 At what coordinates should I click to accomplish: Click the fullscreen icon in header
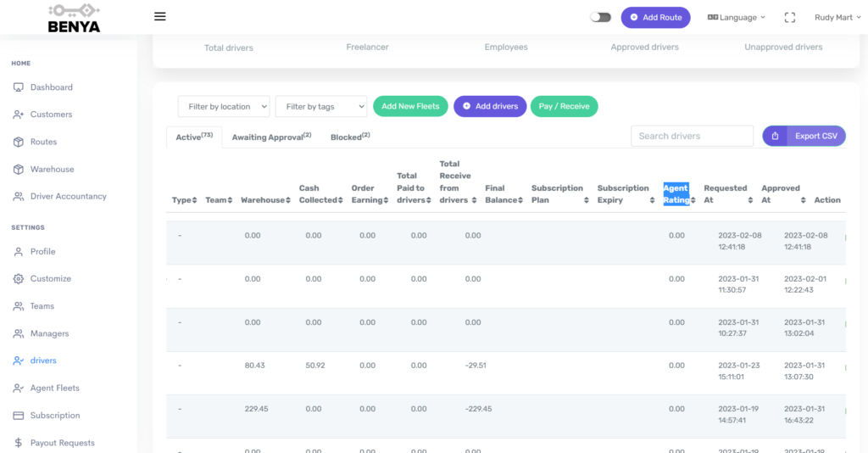click(x=790, y=17)
